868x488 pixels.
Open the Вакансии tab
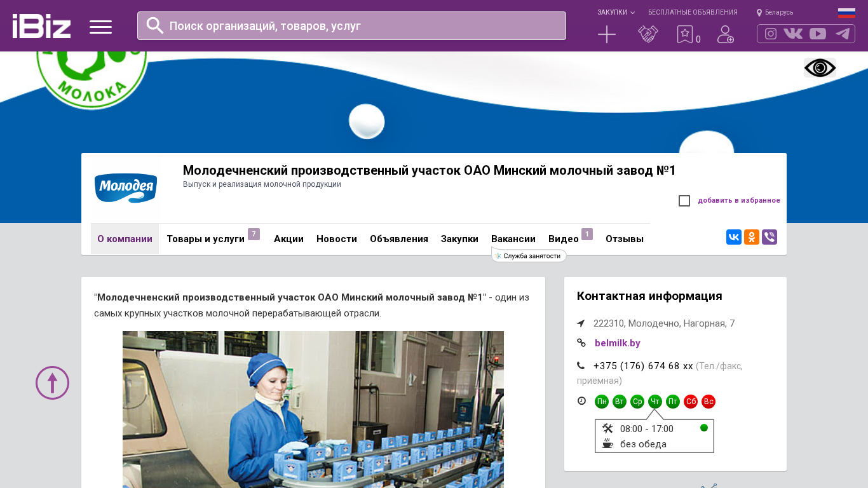tap(513, 239)
